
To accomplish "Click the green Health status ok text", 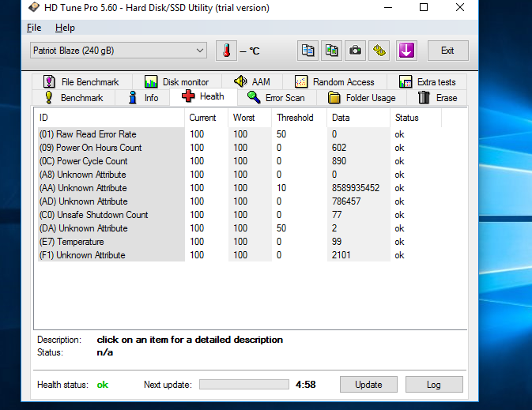I will coord(103,385).
